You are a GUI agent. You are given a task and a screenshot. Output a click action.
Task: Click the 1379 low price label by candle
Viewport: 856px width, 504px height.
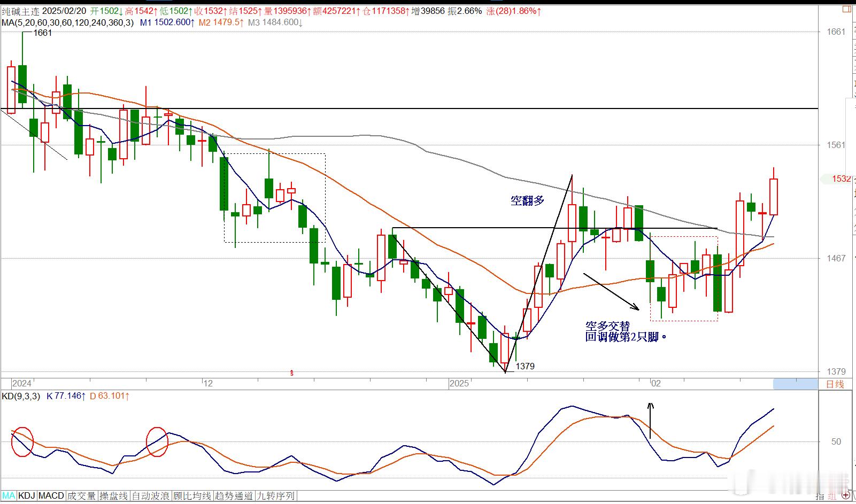pos(525,366)
